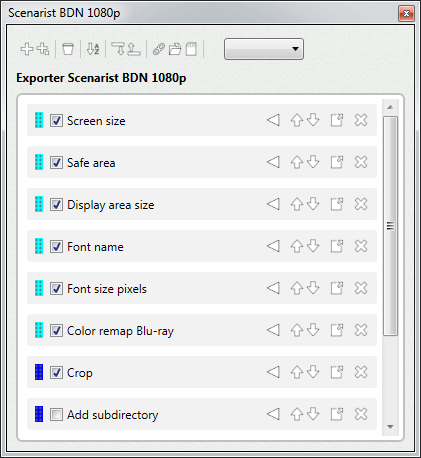This screenshot has height=458, width=421.
Task: Move Safe area row up
Action: [297, 163]
